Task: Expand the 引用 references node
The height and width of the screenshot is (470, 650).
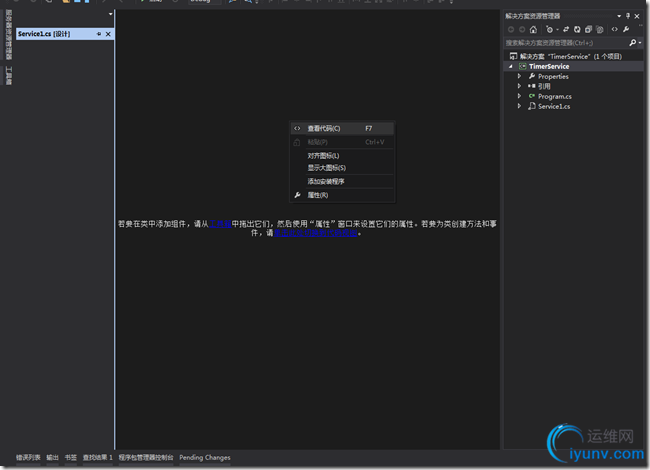Action: [519, 86]
